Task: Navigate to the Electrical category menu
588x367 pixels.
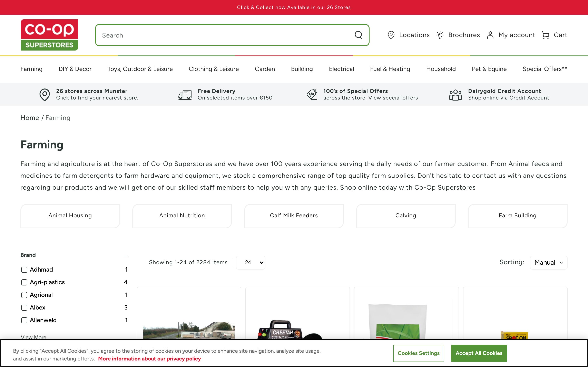Action: click(341, 69)
